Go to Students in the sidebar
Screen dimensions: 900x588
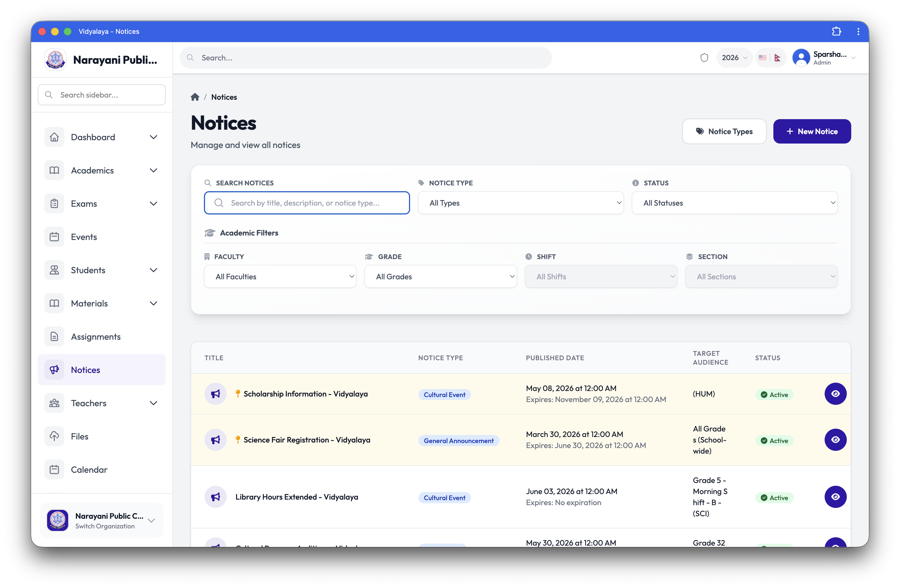point(101,270)
